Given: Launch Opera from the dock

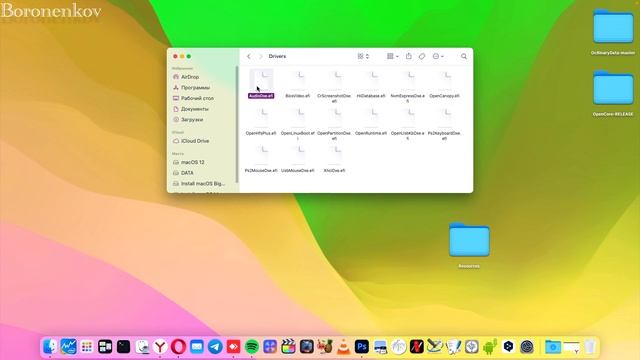Looking at the screenshot, I should pos(178,347).
